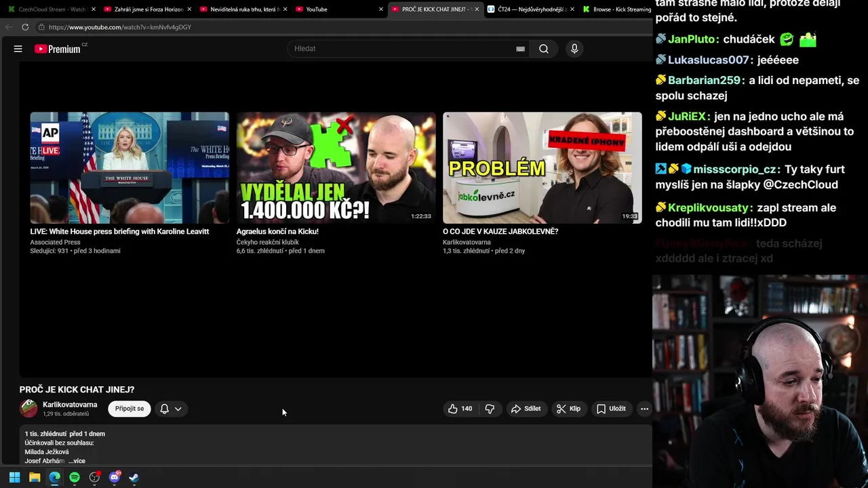Image resolution: width=868 pixels, height=488 pixels.
Task: Open Discord from taskbar
Action: click(x=115, y=477)
